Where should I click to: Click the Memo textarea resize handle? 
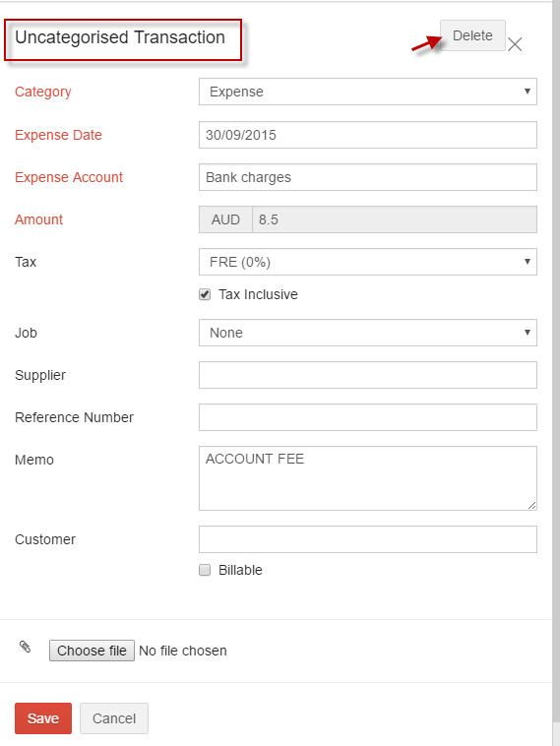click(531, 506)
